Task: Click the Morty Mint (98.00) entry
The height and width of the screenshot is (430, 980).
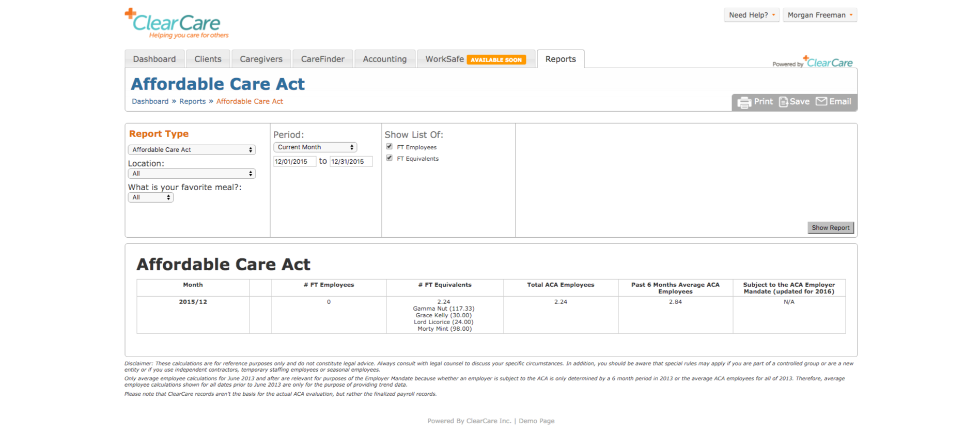Action: click(x=444, y=329)
